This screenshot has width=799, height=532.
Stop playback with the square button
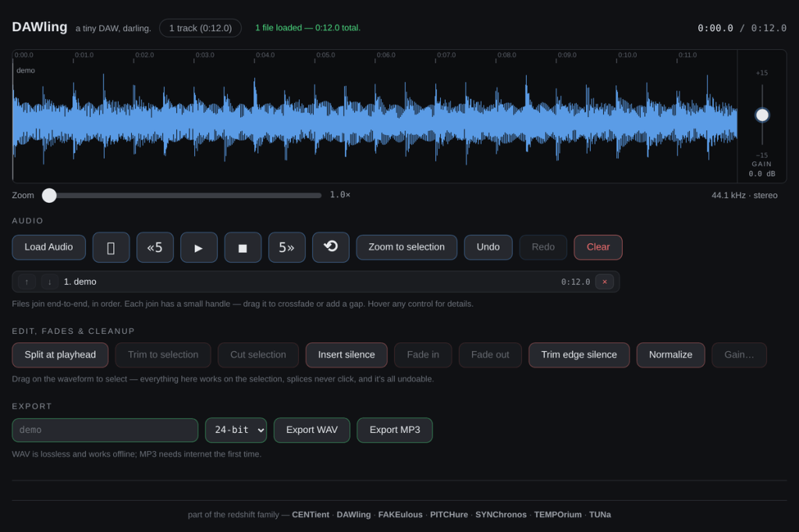(243, 247)
